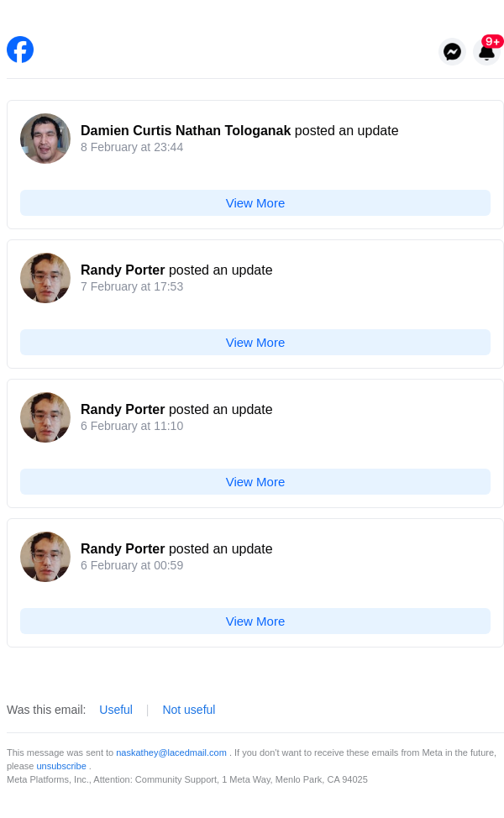This screenshot has height=818, width=504.
Task: Click Randy Porter's photo on 6 February 11:10 post
Action: [45, 417]
